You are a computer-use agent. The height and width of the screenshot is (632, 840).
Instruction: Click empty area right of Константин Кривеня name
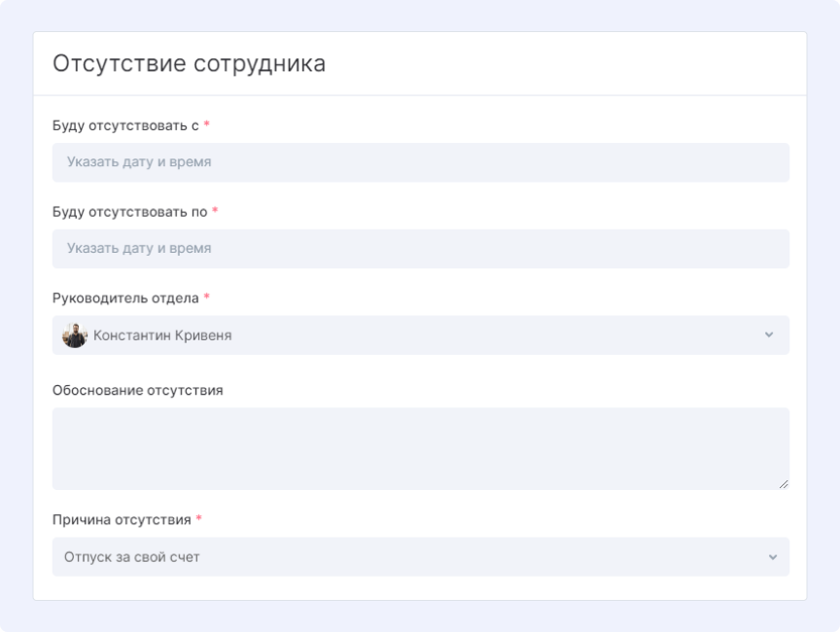click(x=486, y=335)
